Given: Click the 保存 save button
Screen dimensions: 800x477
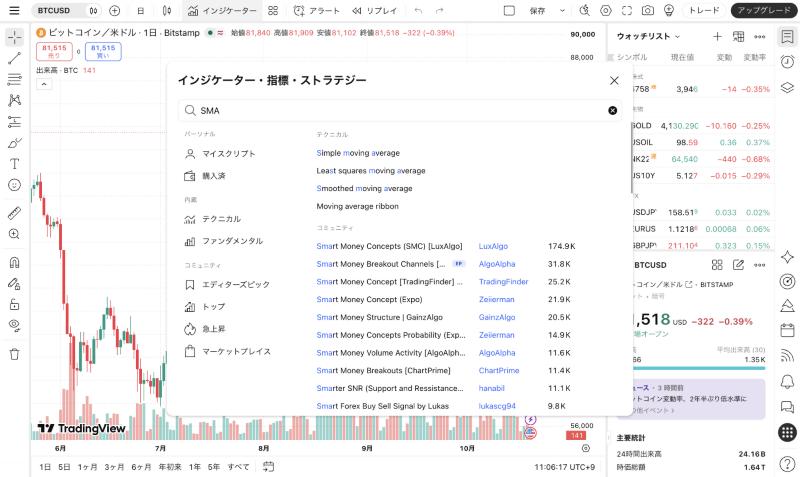Looking at the screenshot, I should pyautogui.click(x=537, y=10).
